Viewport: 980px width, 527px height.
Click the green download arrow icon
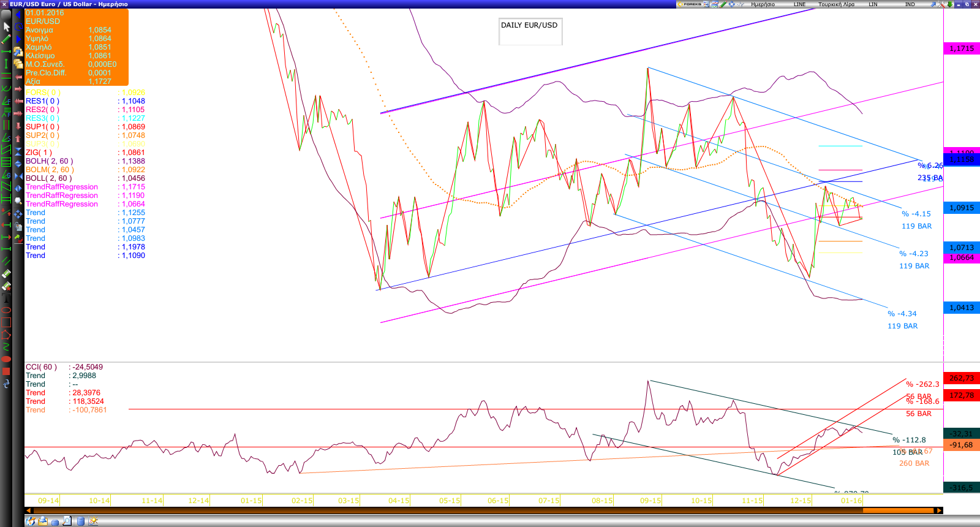(x=949, y=4)
